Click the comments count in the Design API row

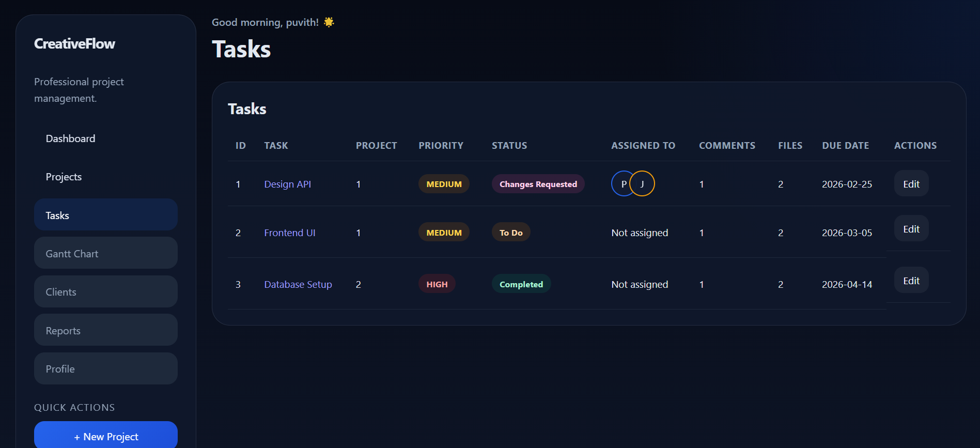(702, 184)
